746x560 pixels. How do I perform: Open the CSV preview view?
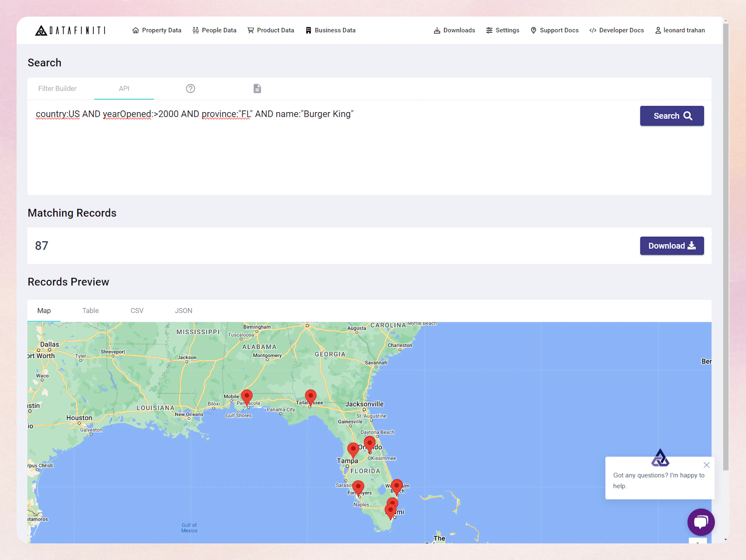click(137, 310)
